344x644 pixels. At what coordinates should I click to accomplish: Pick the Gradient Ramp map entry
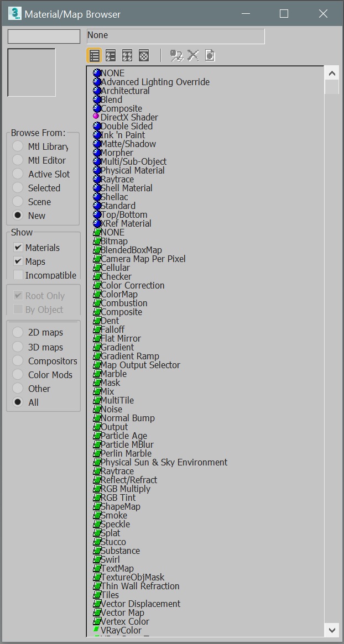(x=129, y=356)
